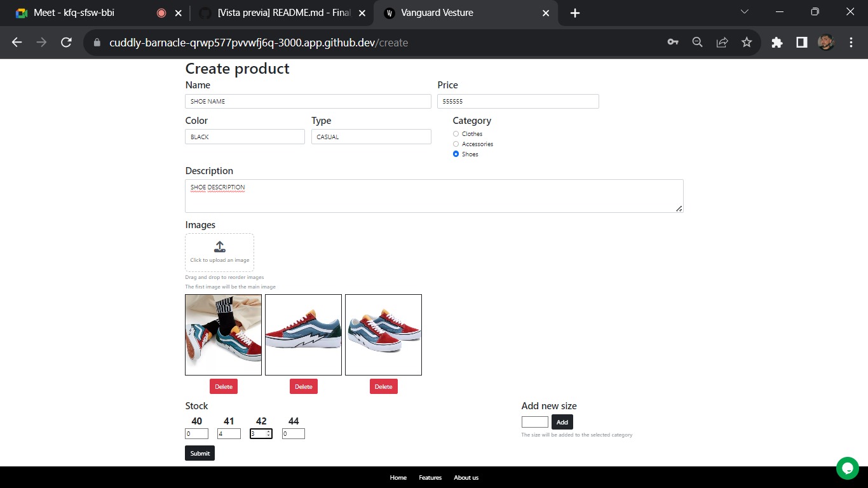Viewport: 868px width, 488px height.
Task: Click the forward navigation arrow
Action: 41,43
